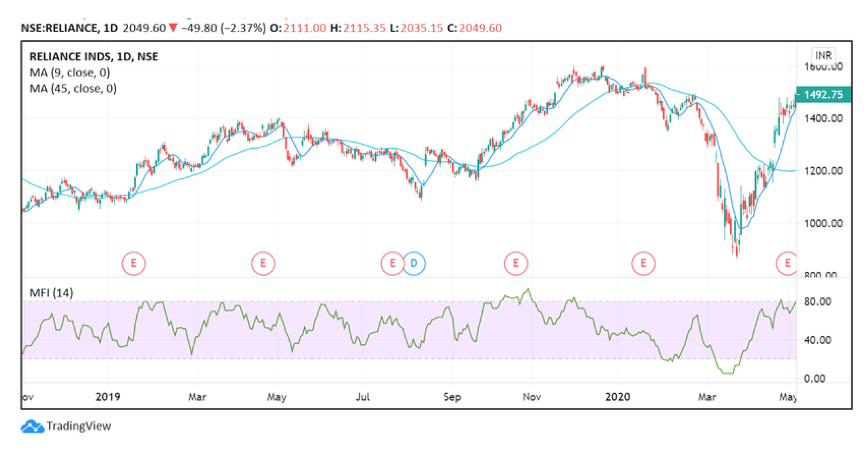Click the NSE:RELIANCE, 1D symbol header text
Screen dimensions: 868x451
tap(69, 28)
